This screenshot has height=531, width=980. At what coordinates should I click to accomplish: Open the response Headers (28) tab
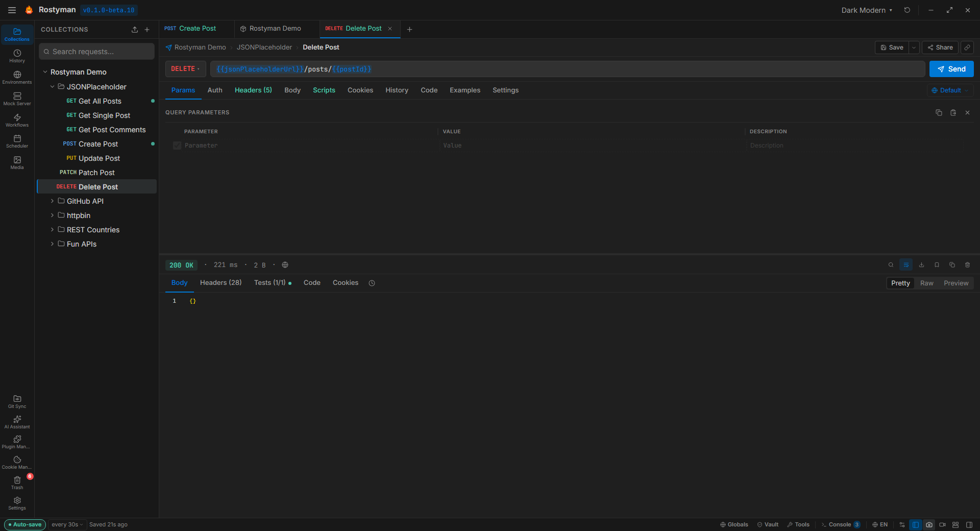(220, 283)
